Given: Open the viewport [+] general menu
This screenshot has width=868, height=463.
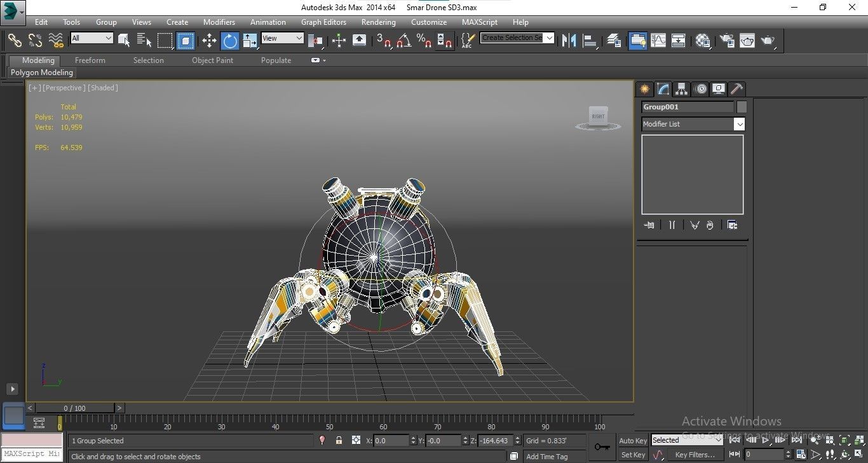Looking at the screenshot, I should (34, 88).
